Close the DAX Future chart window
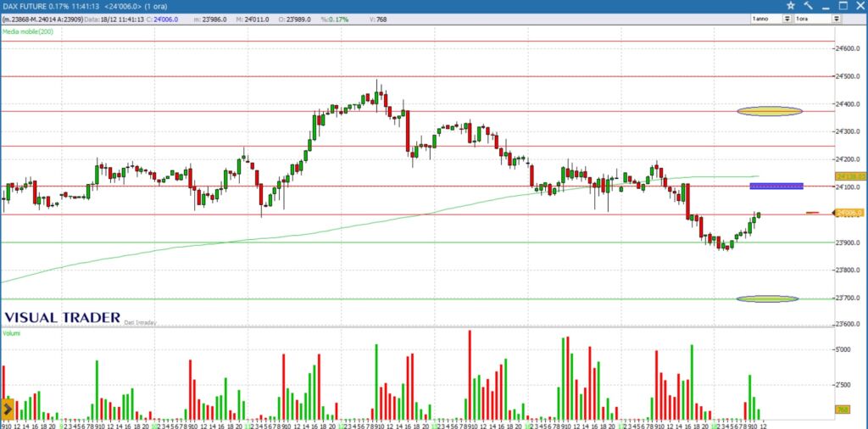The width and height of the screenshot is (868, 429). tap(860, 6)
